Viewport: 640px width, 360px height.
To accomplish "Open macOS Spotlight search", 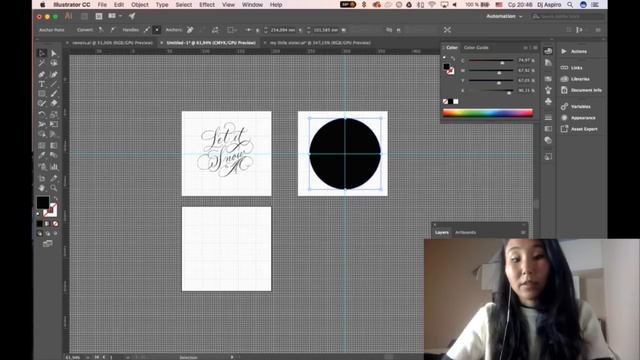I will pyautogui.click(x=570, y=5).
